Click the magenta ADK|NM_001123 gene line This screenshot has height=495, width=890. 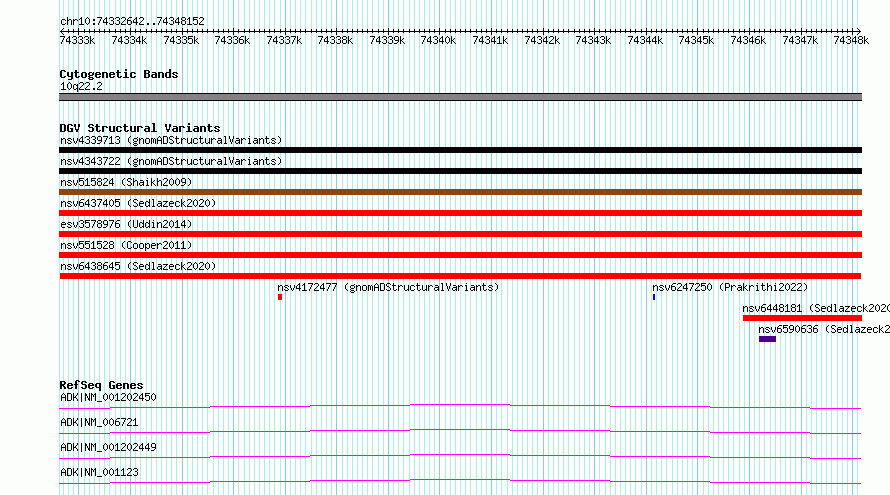coord(460,481)
